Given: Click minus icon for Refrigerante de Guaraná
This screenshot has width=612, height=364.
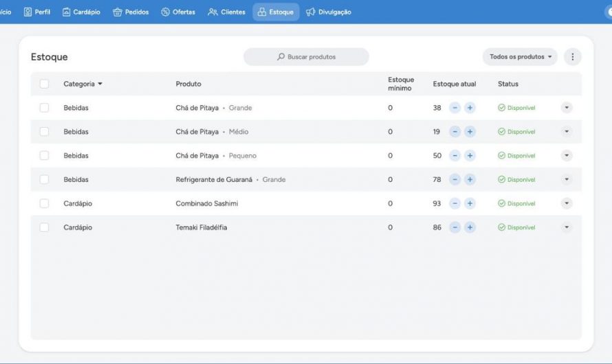Looking at the screenshot, I should pyautogui.click(x=455, y=179).
